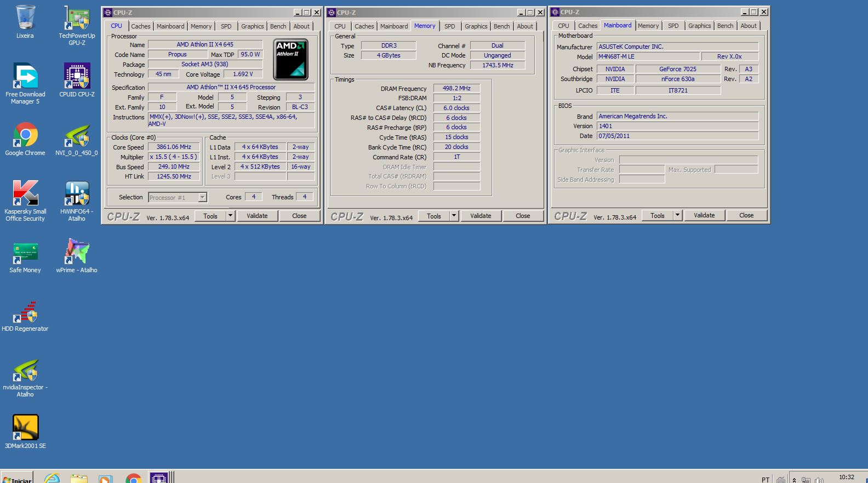Open the media player taskbar icon
Viewport: 868px width, 483px height.
coord(105,478)
